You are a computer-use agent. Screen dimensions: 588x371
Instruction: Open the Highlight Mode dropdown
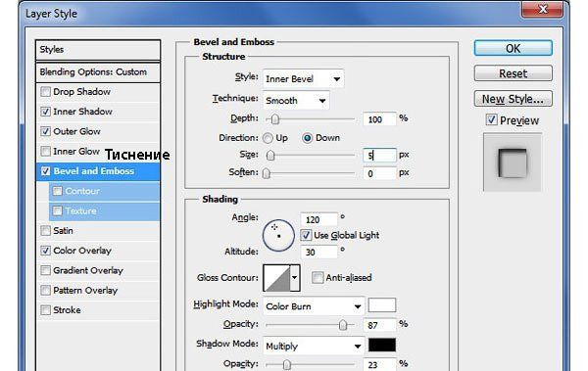point(314,306)
